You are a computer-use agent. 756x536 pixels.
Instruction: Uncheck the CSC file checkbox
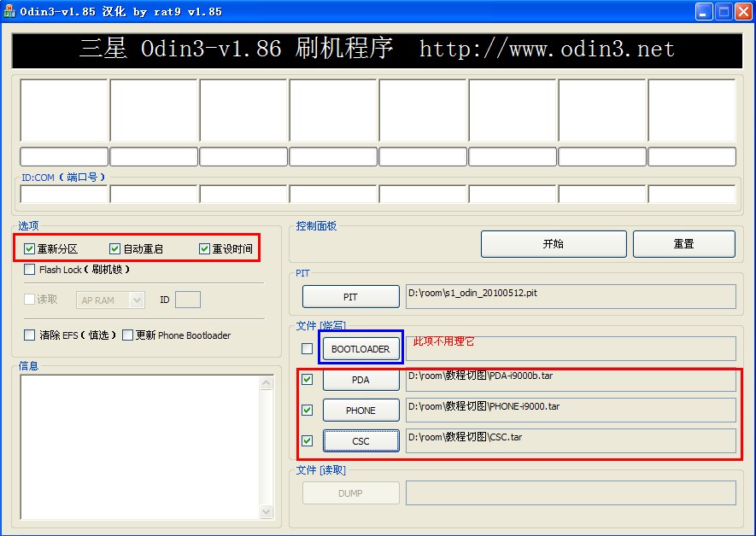coord(307,440)
